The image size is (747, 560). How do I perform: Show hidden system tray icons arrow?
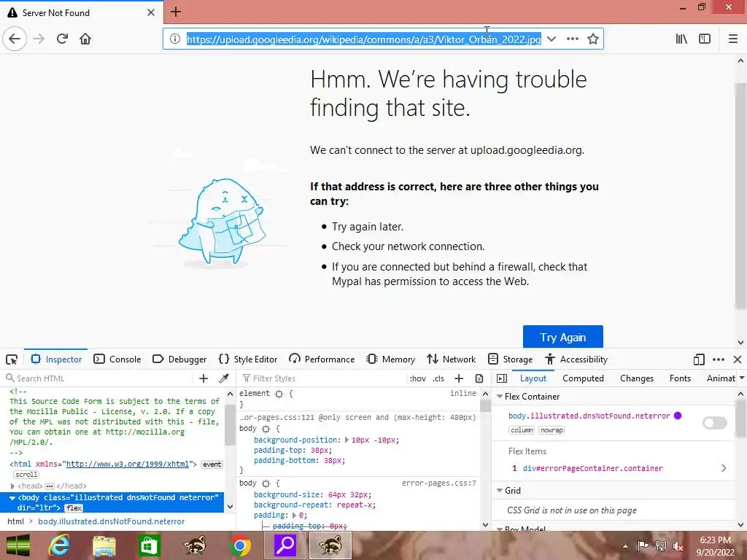tap(625, 546)
